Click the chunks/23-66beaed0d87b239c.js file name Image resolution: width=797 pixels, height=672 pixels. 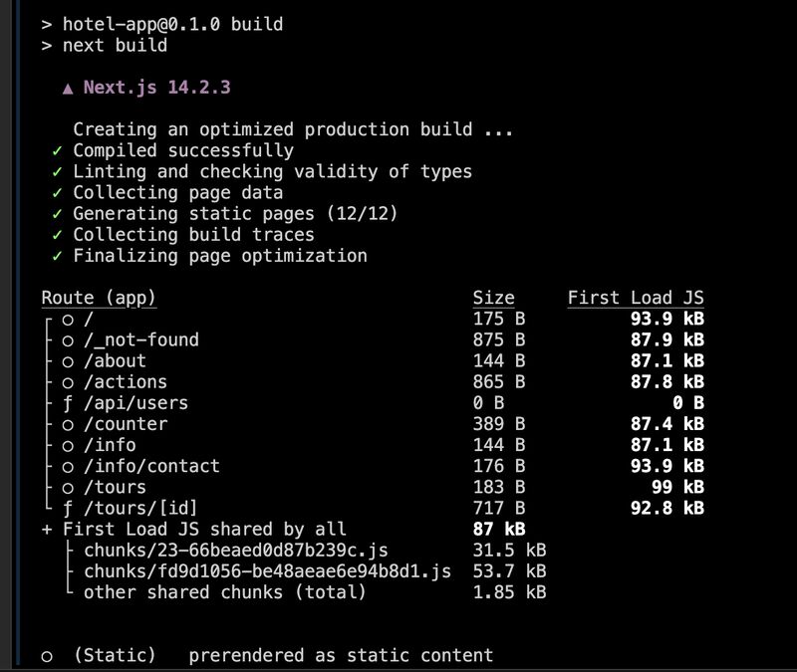236,551
